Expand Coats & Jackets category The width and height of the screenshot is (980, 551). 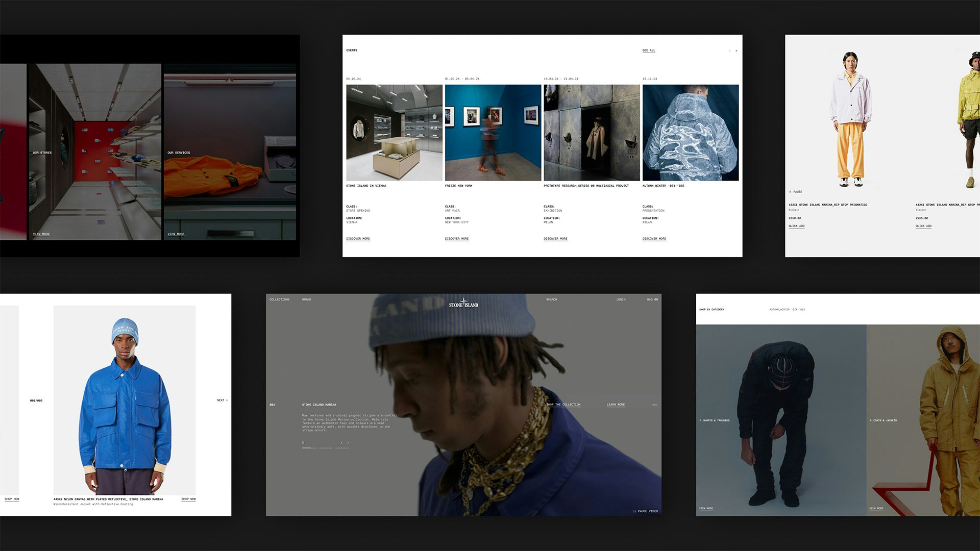[x=883, y=420]
